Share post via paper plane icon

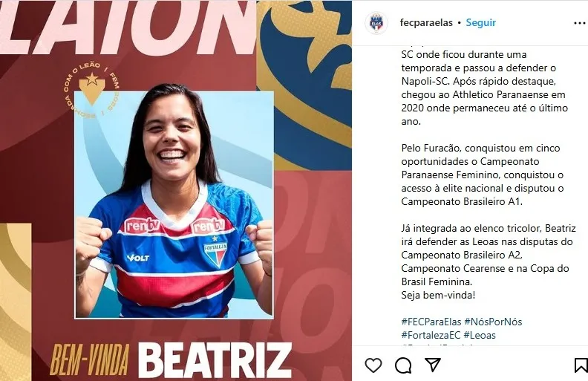(432, 365)
